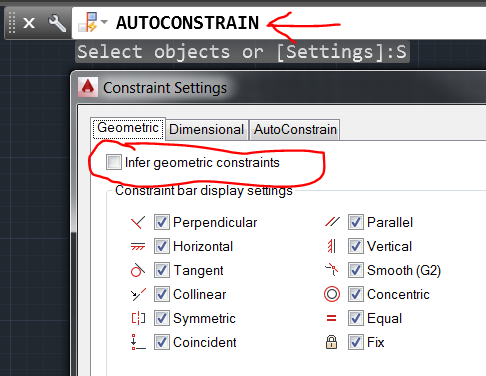Close the command line with the X icon

click(29, 23)
